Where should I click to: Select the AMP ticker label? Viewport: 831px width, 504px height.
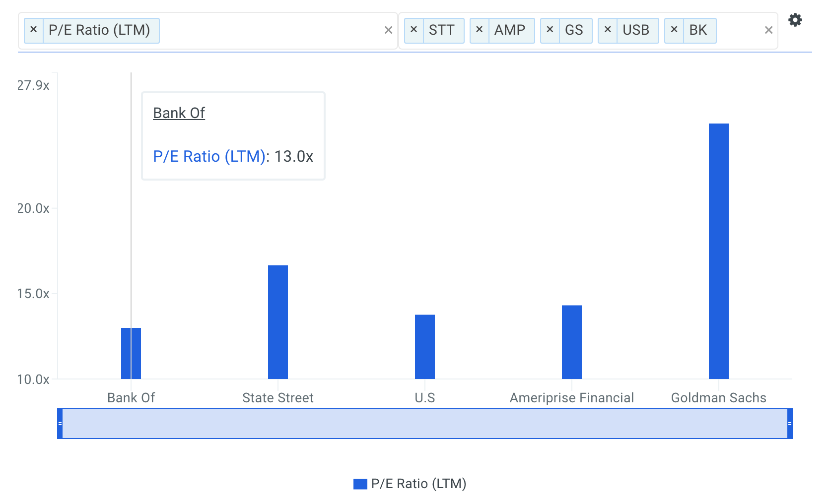(510, 30)
